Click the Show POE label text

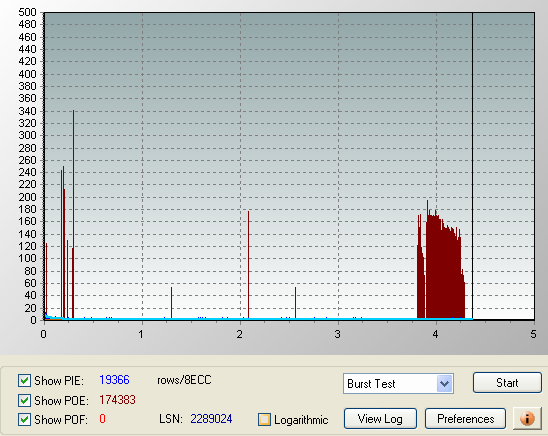click(x=62, y=400)
